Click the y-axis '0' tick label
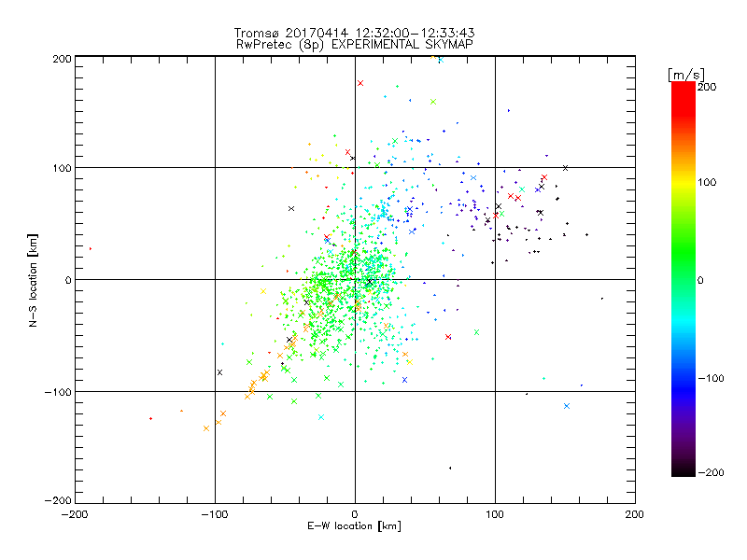Screen dimensions: 747x560 click(68, 280)
